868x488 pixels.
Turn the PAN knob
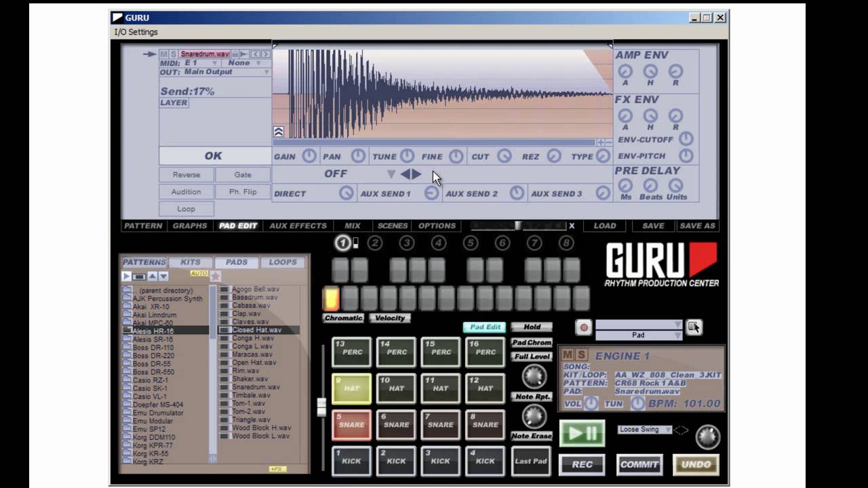358,156
